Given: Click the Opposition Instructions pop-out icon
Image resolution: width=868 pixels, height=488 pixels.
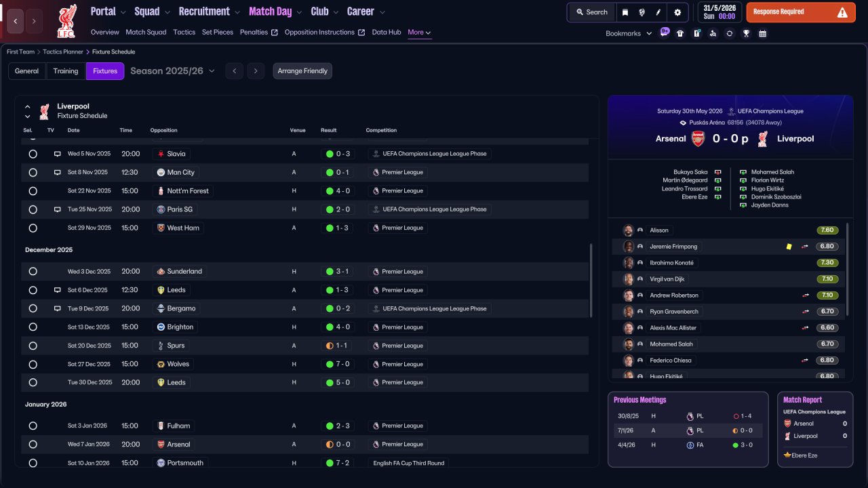Looking at the screenshot, I should [361, 33].
